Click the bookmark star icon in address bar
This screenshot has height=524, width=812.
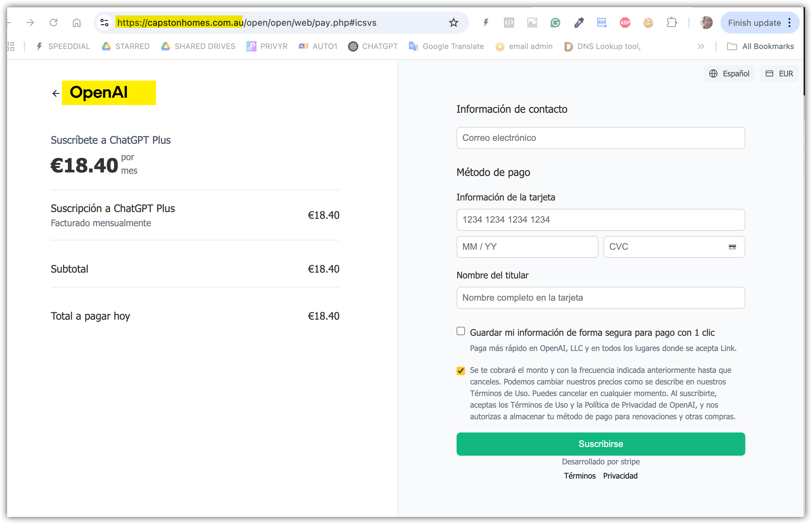click(453, 23)
